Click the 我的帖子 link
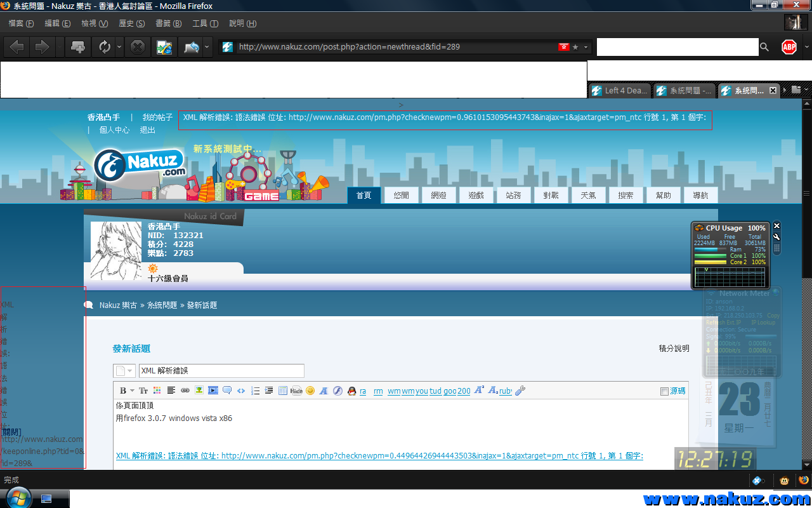The image size is (812, 508). tap(157, 117)
